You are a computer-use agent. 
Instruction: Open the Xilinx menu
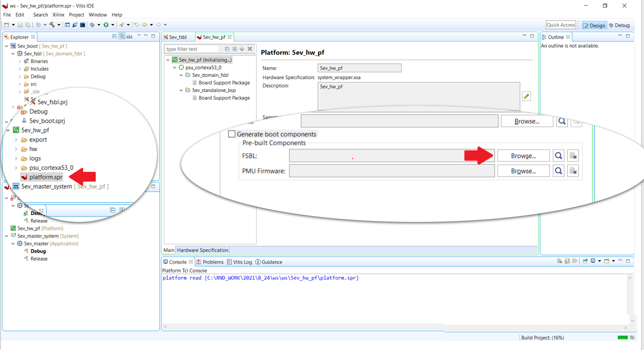58,15
